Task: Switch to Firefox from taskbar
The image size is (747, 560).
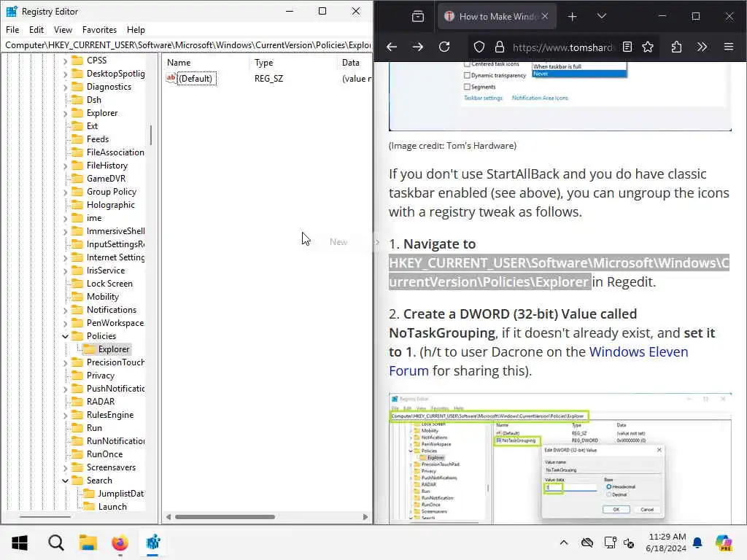Action: click(120, 542)
